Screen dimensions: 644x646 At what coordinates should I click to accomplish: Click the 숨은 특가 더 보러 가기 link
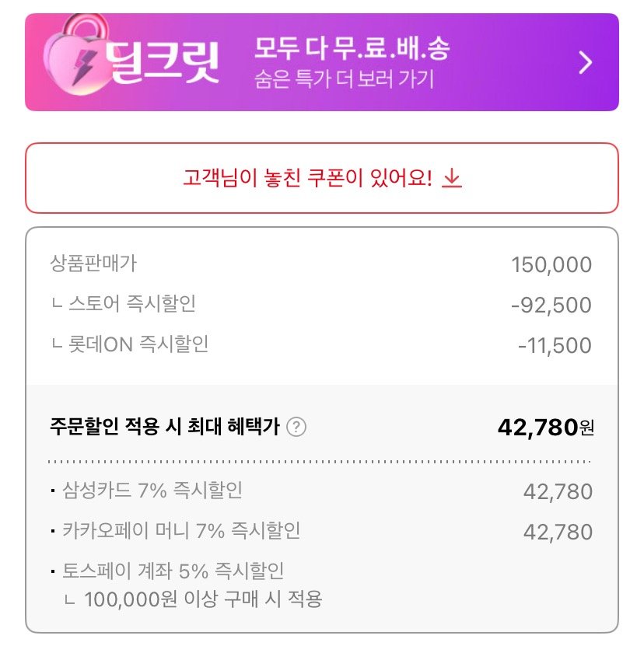[x=344, y=79]
